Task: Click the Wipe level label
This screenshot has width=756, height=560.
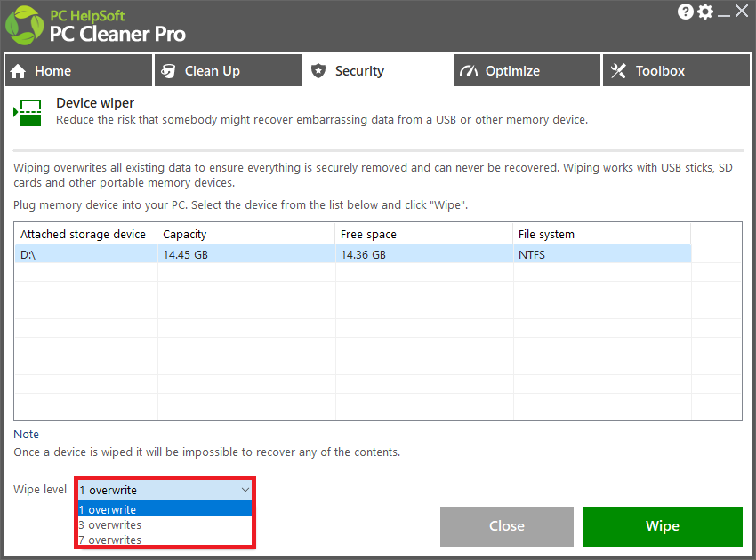Action: 40,490
